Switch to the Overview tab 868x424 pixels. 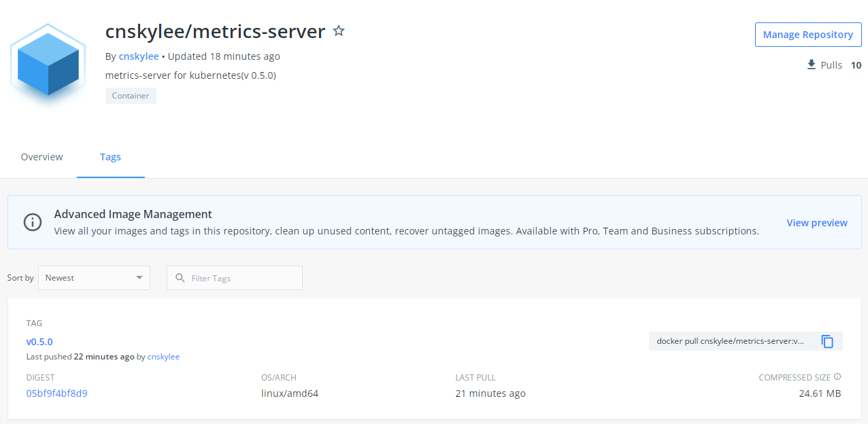pyautogui.click(x=41, y=157)
